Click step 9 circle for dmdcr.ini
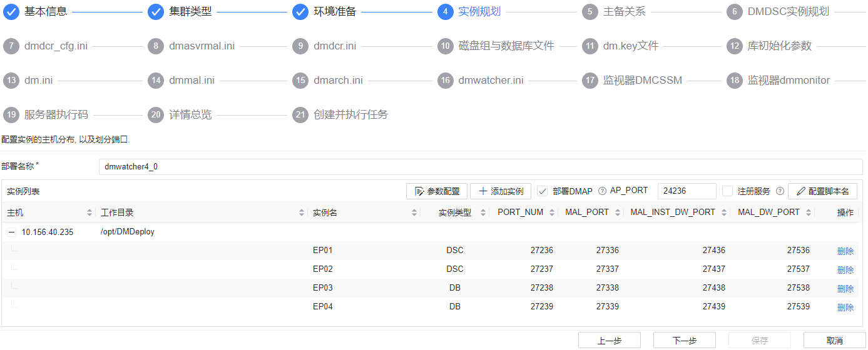The height and width of the screenshot is (350, 868). (x=300, y=46)
